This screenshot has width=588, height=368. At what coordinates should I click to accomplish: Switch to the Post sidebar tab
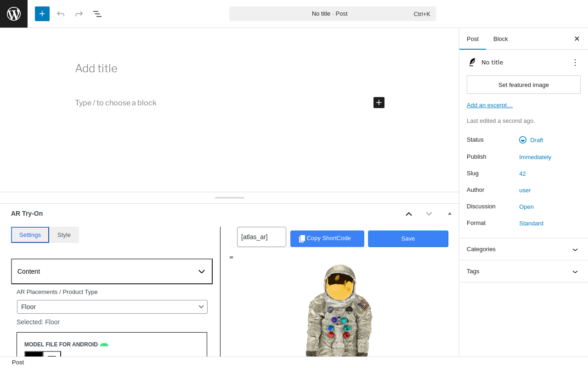[473, 39]
